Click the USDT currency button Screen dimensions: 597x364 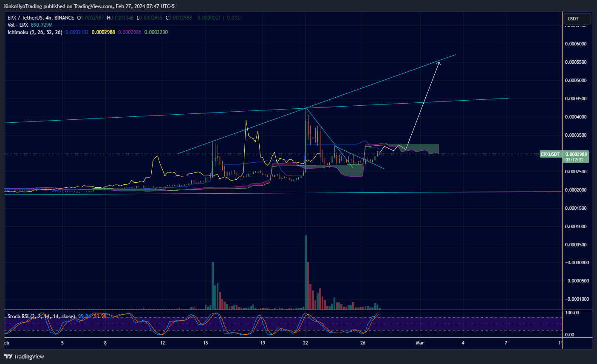coord(577,19)
